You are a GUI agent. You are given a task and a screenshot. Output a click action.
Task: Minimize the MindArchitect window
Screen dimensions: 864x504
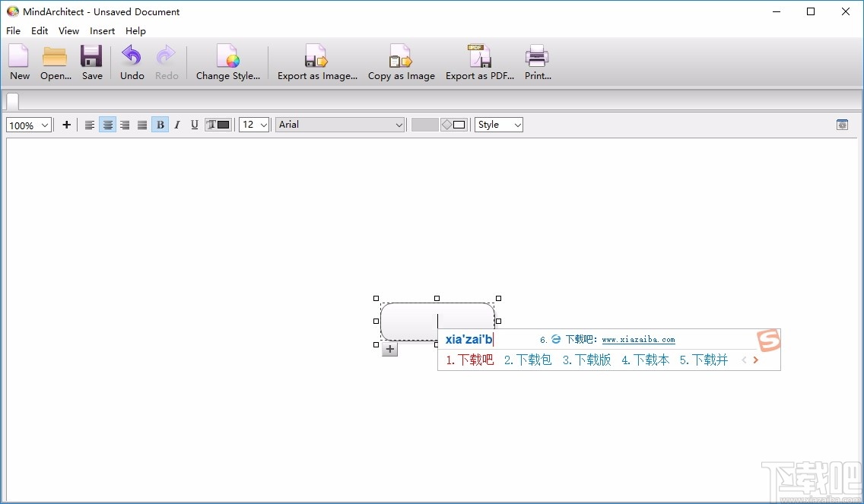777,11
